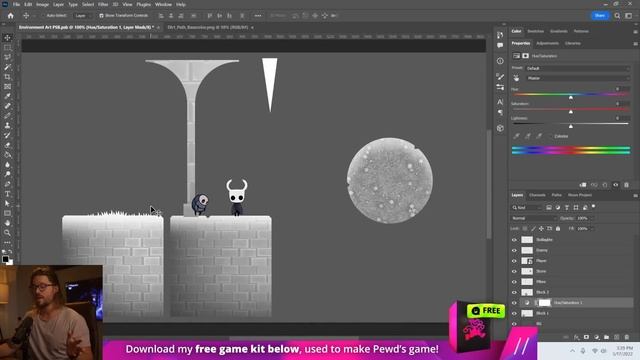Viewport: 640px width, 360px height.
Task: Select the Zoom tool
Action: [x=7, y=233]
